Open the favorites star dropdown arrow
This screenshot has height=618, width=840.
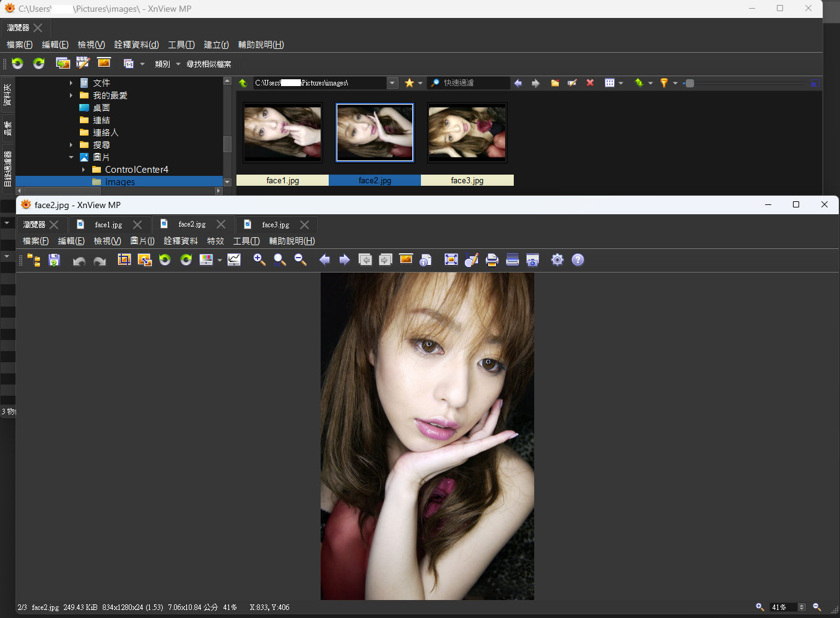420,83
